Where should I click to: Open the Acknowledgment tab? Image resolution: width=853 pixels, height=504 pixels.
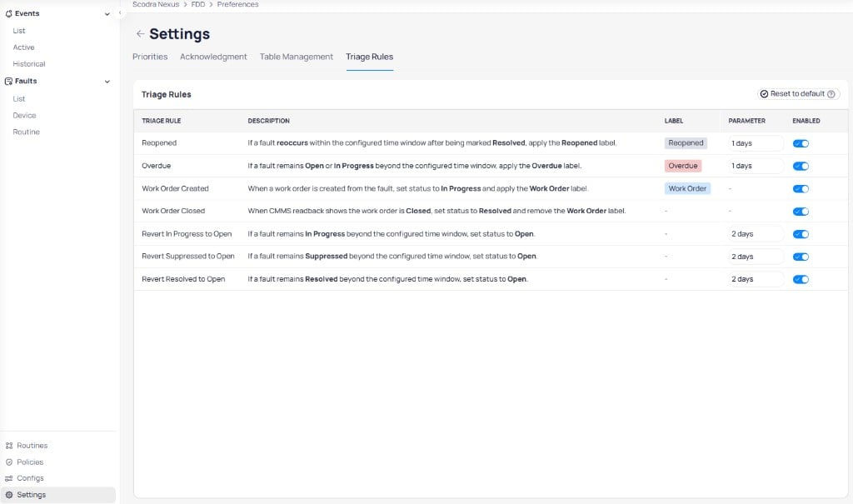pyautogui.click(x=213, y=57)
